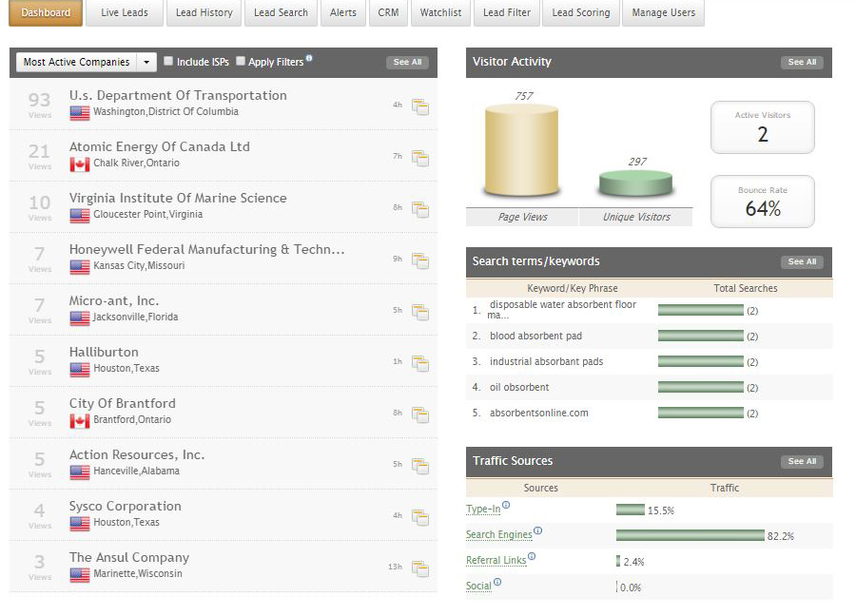Click See All in Traffic Sources panel
The image size is (856, 616).
point(802,461)
